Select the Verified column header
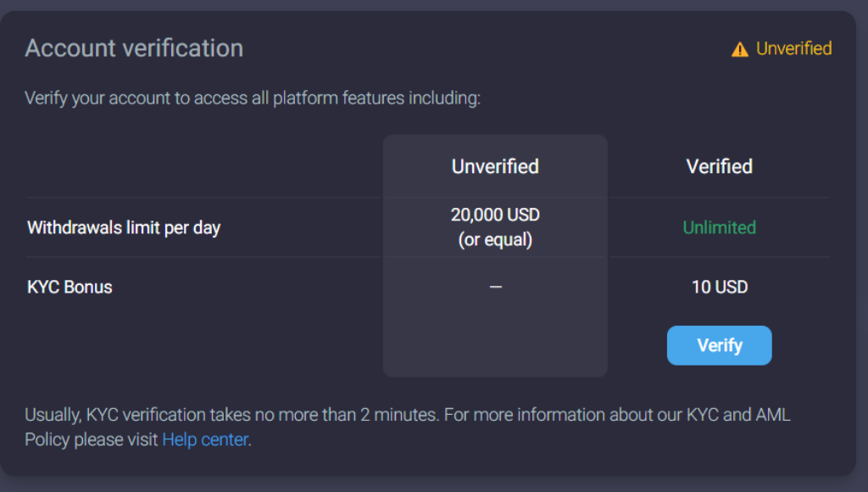868x492 pixels. pyautogui.click(x=719, y=166)
